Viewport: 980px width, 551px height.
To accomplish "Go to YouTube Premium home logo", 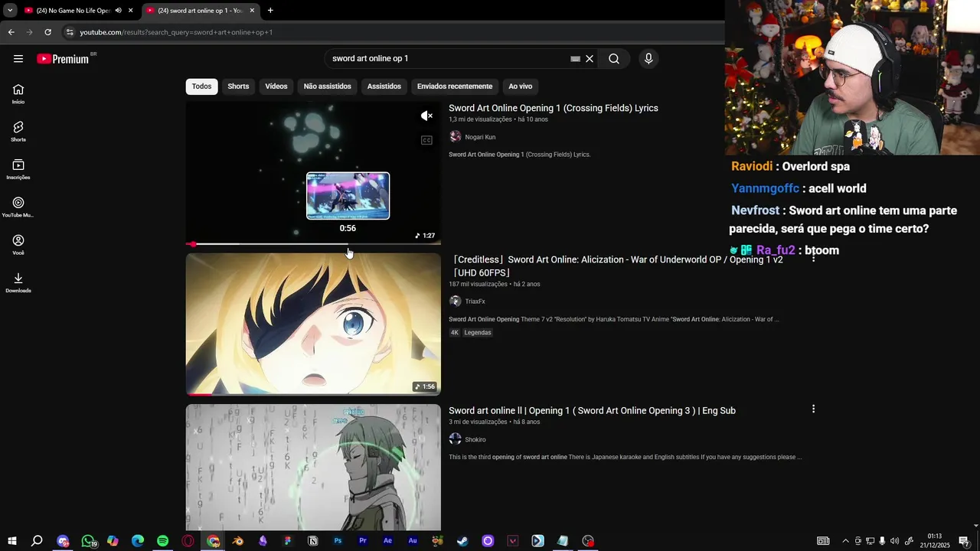I will [x=64, y=59].
